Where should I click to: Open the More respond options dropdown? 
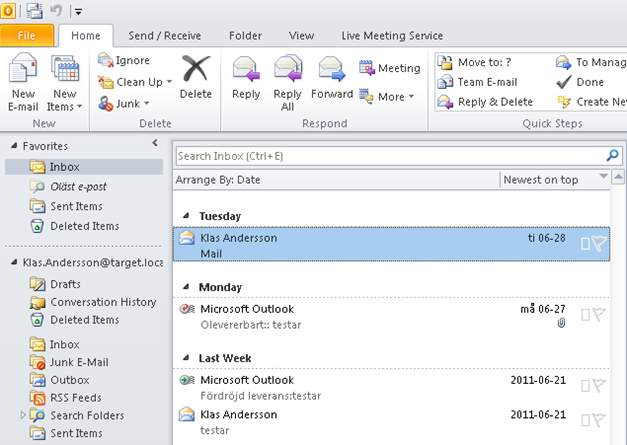(x=386, y=96)
